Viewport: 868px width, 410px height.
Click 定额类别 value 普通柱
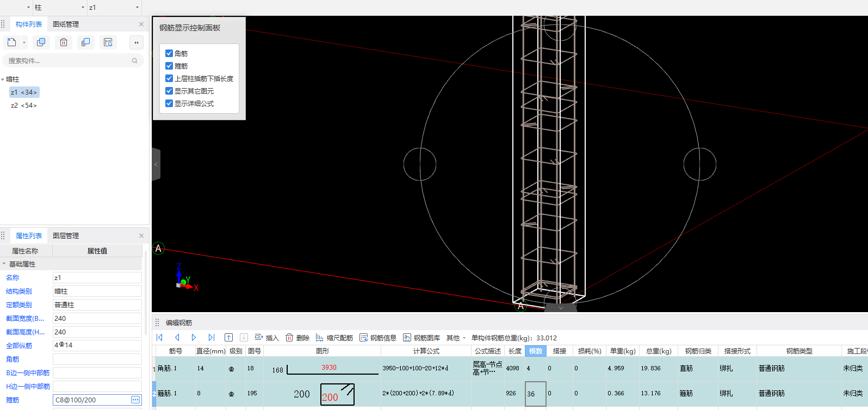click(97, 305)
